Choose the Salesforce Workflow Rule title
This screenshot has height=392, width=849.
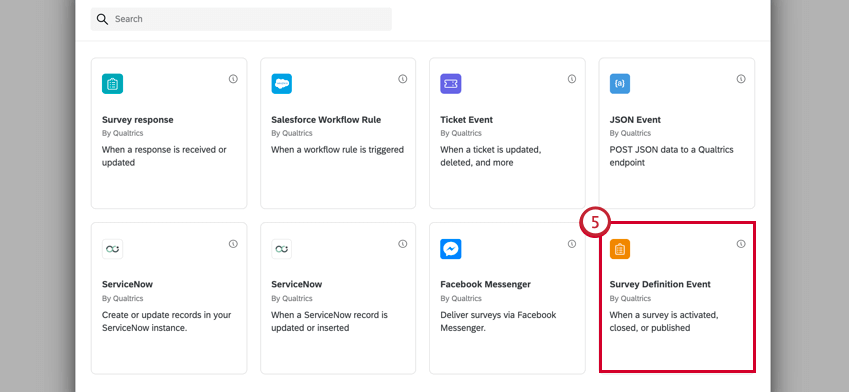point(326,120)
